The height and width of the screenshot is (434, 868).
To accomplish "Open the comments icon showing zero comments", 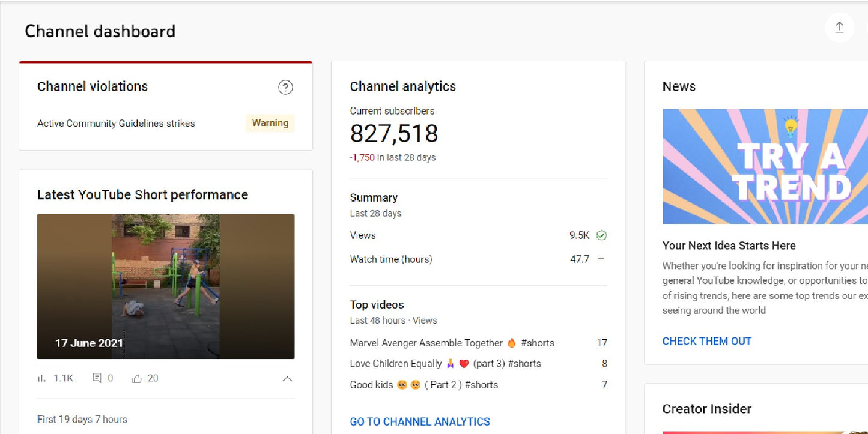I will pos(96,378).
